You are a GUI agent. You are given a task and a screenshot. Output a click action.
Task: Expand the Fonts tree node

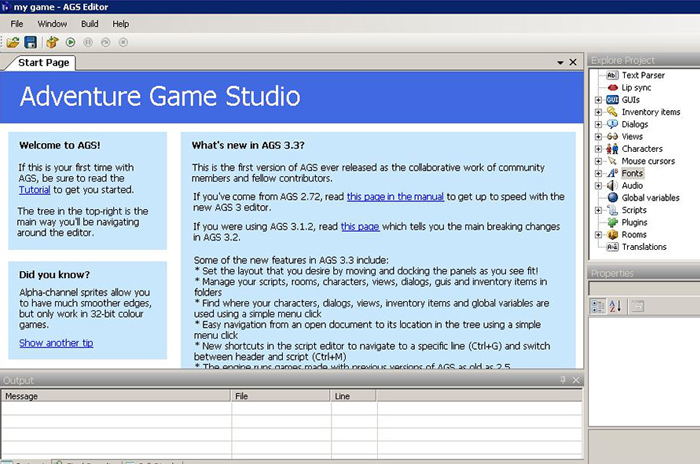(x=598, y=173)
